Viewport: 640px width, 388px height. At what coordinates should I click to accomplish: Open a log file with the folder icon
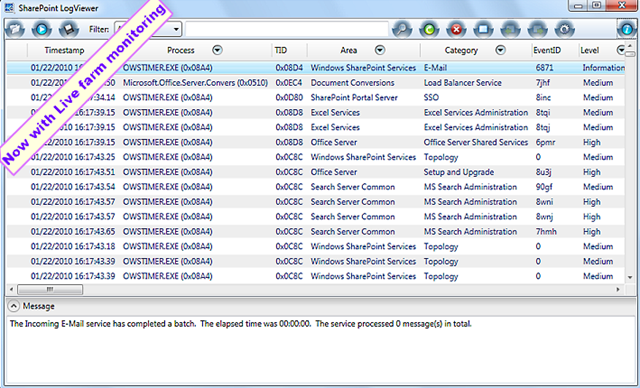pyautogui.click(x=15, y=29)
